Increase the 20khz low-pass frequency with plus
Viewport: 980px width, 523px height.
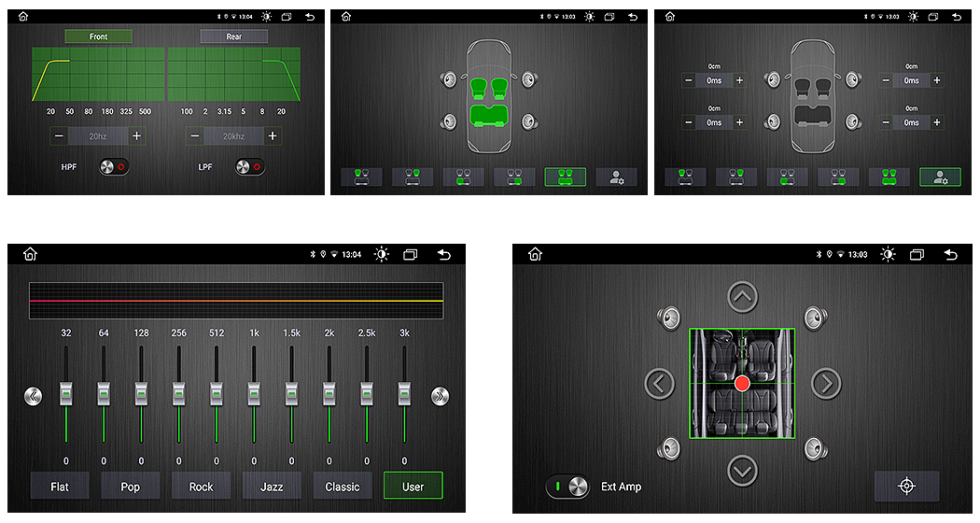(273, 135)
